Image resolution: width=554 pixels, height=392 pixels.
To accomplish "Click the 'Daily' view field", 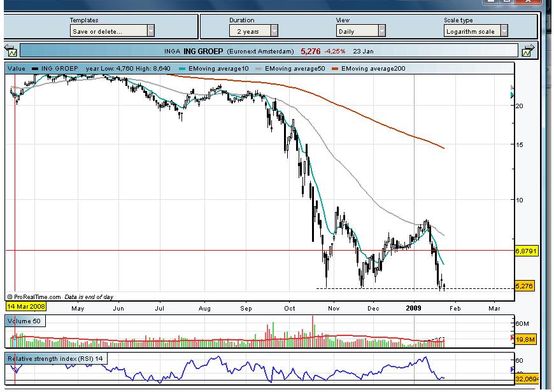I will [x=357, y=31].
